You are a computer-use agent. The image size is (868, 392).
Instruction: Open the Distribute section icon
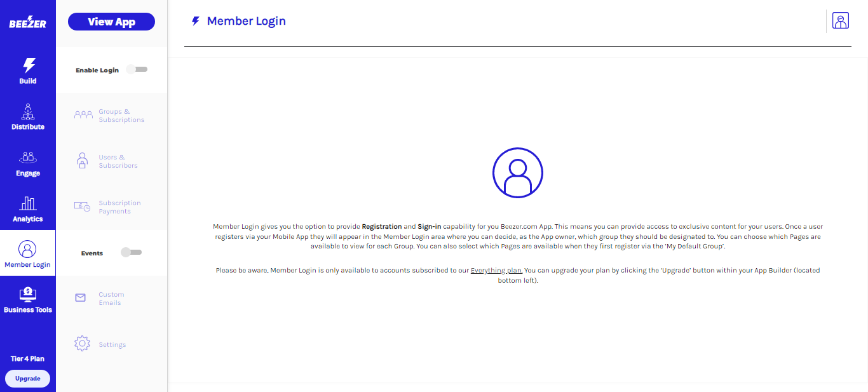[x=28, y=111]
